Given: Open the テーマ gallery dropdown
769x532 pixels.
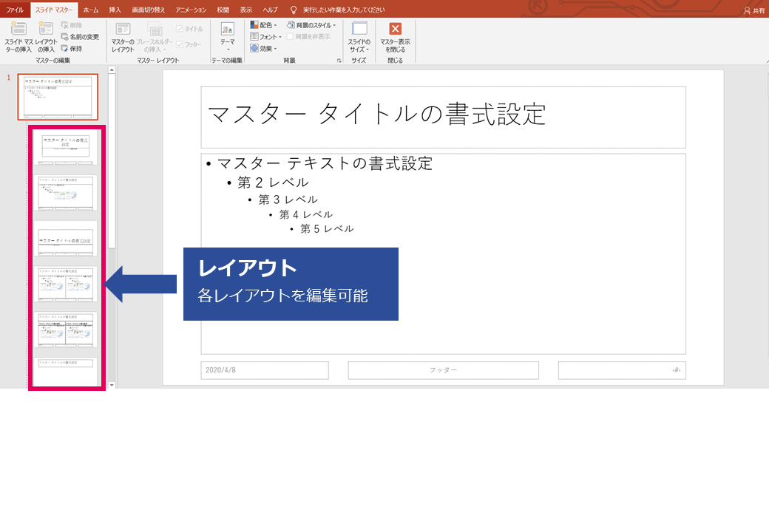Looking at the screenshot, I should (x=228, y=37).
